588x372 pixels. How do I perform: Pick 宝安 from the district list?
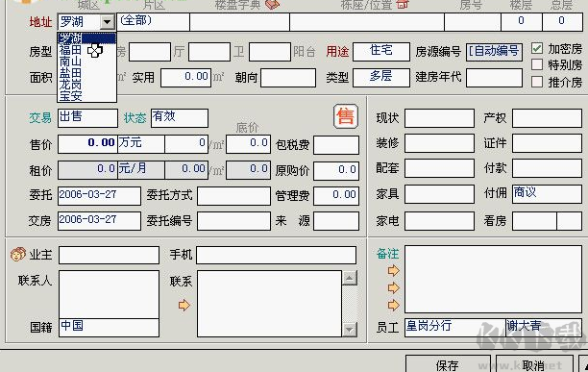click(87, 96)
